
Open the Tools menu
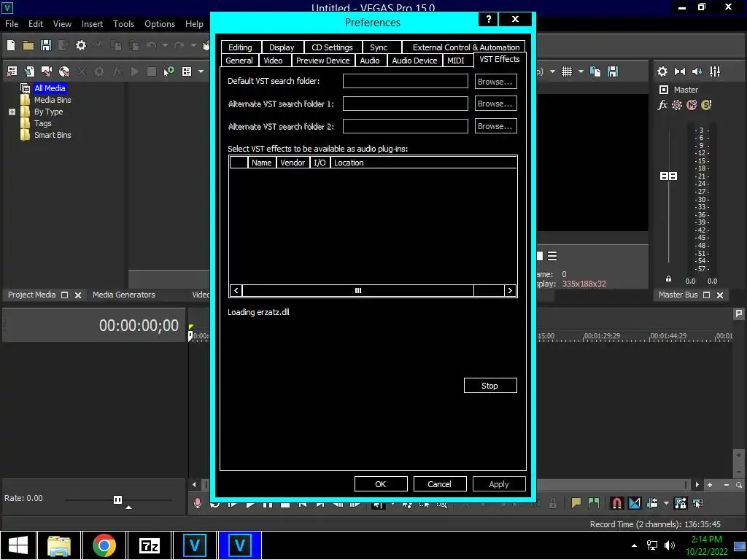click(x=123, y=24)
